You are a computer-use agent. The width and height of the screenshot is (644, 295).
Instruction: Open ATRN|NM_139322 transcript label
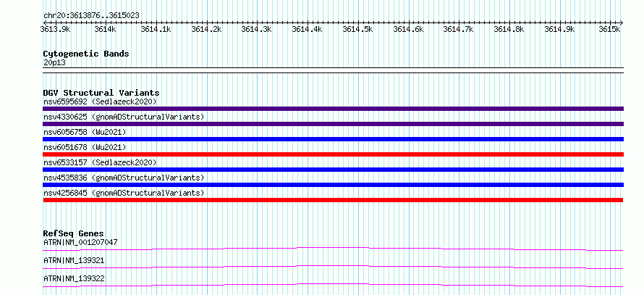coord(74,278)
